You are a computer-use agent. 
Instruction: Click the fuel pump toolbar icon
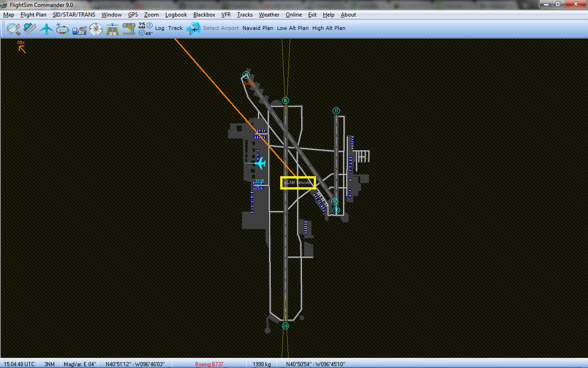[x=79, y=28]
